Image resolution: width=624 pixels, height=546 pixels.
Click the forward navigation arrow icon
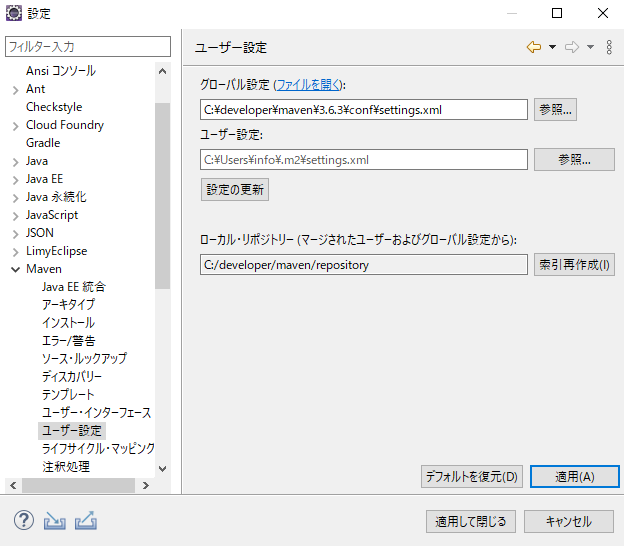pos(572,47)
